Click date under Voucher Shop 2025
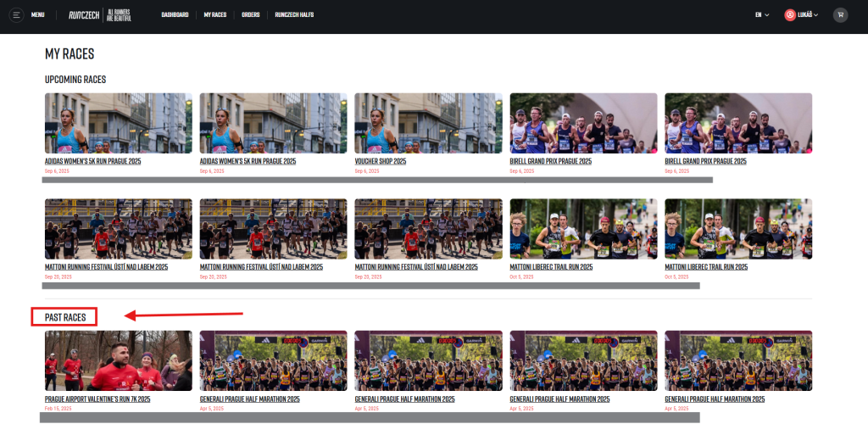This screenshot has height=424, width=868. pos(367,171)
